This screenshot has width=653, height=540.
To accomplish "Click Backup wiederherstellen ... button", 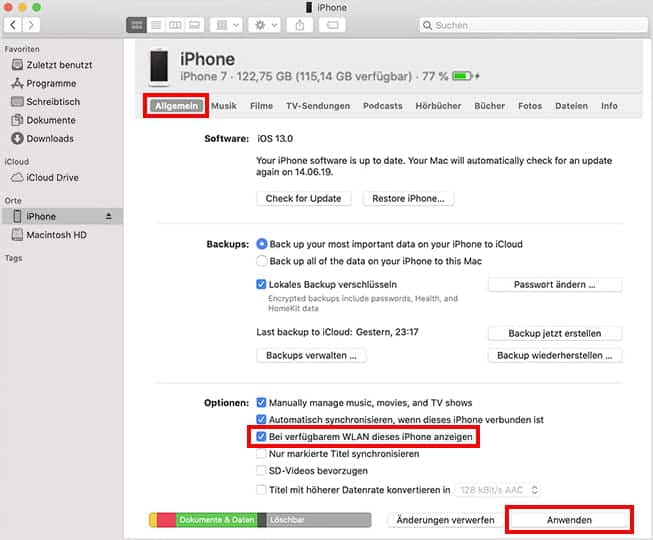I will (555, 356).
